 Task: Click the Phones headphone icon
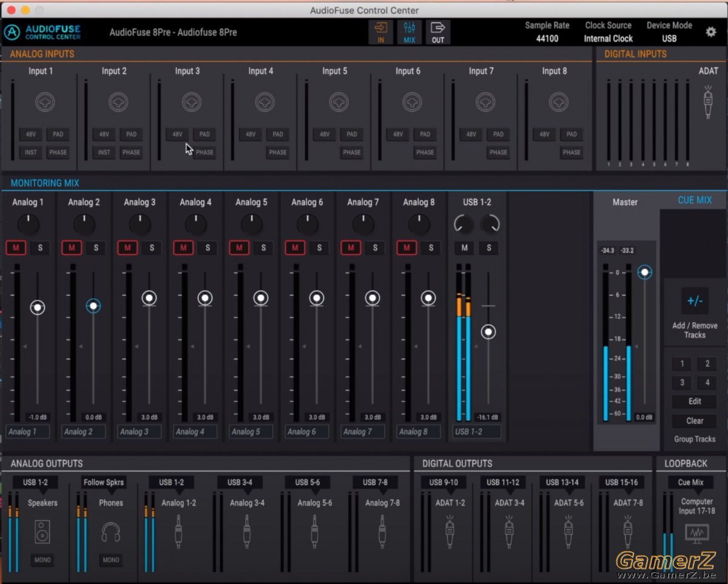(111, 532)
